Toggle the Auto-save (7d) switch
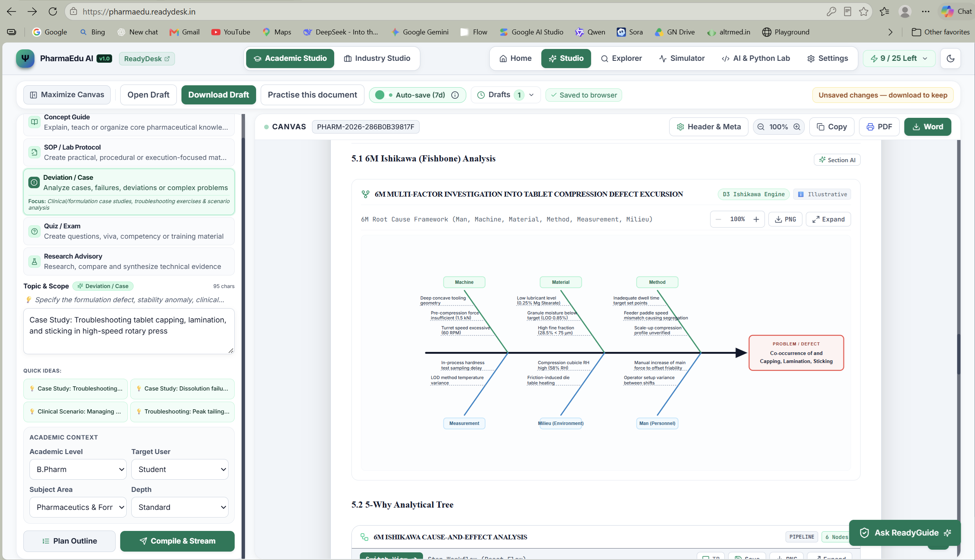The width and height of the screenshot is (975, 560). click(379, 95)
